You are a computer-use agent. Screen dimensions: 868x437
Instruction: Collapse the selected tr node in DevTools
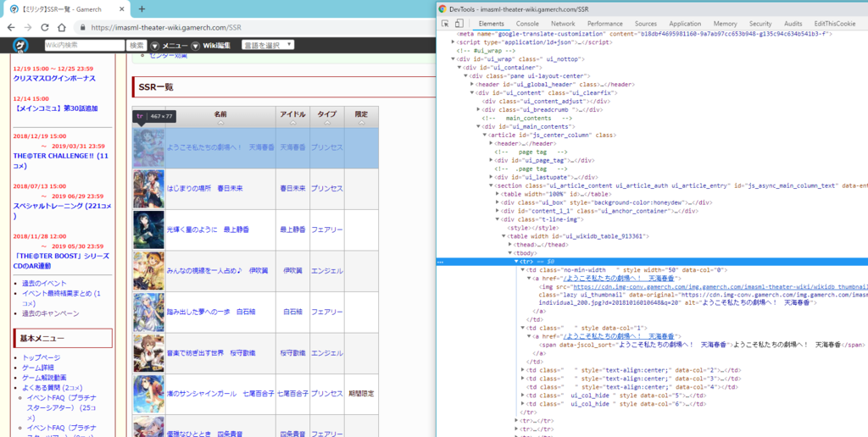point(516,262)
